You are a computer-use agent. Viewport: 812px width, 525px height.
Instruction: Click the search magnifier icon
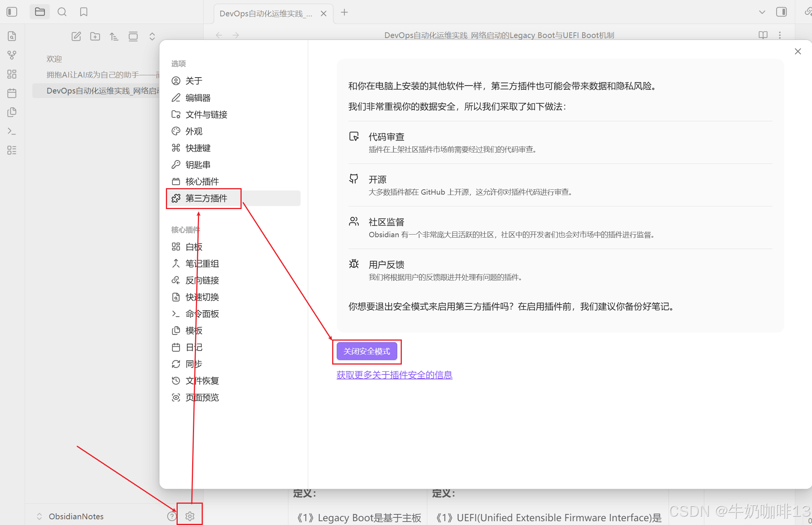62,12
